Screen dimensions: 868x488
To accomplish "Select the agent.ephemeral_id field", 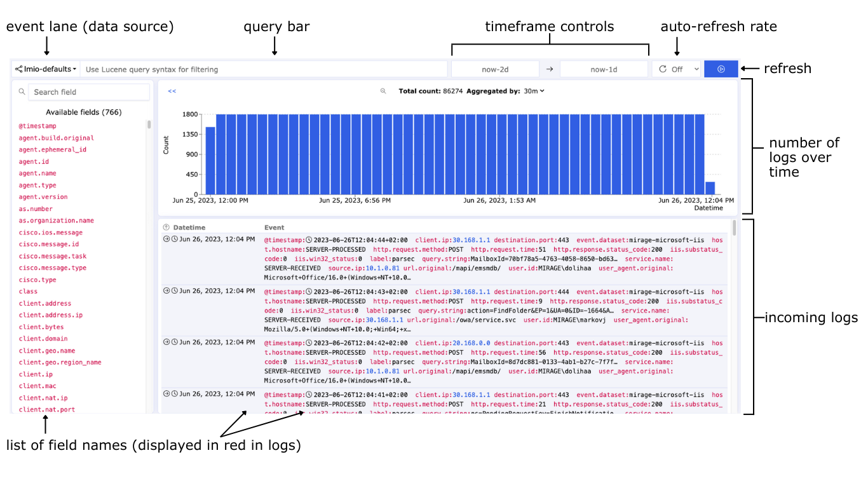I will pyautogui.click(x=53, y=149).
